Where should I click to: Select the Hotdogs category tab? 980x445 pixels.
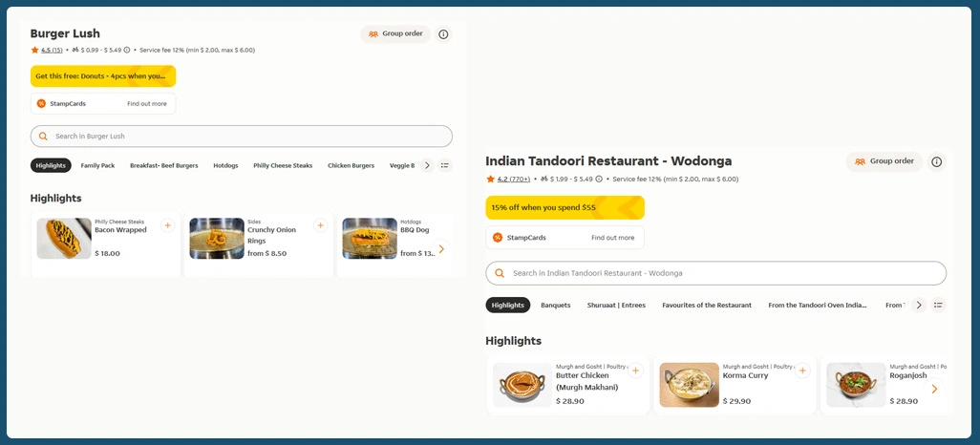(x=225, y=165)
